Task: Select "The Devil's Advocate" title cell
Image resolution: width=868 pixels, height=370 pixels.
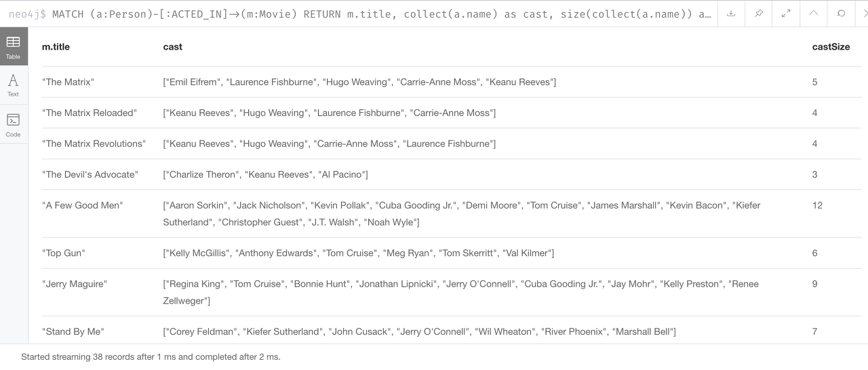Action: tap(90, 174)
